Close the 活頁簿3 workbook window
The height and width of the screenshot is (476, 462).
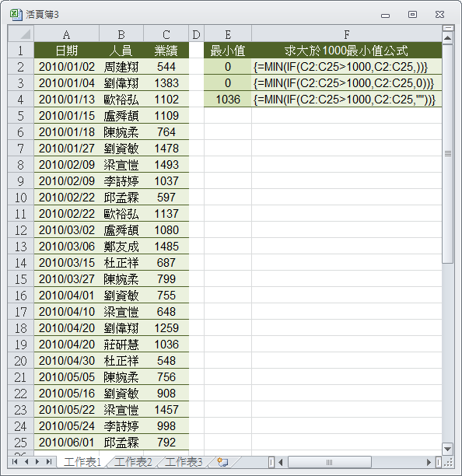coord(439,14)
